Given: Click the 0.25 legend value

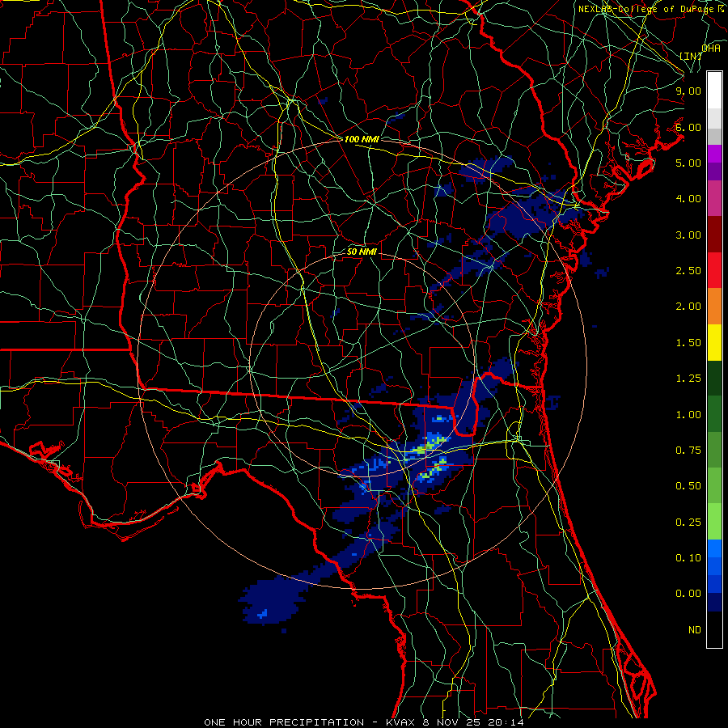Looking at the screenshot, I should 688,523.
